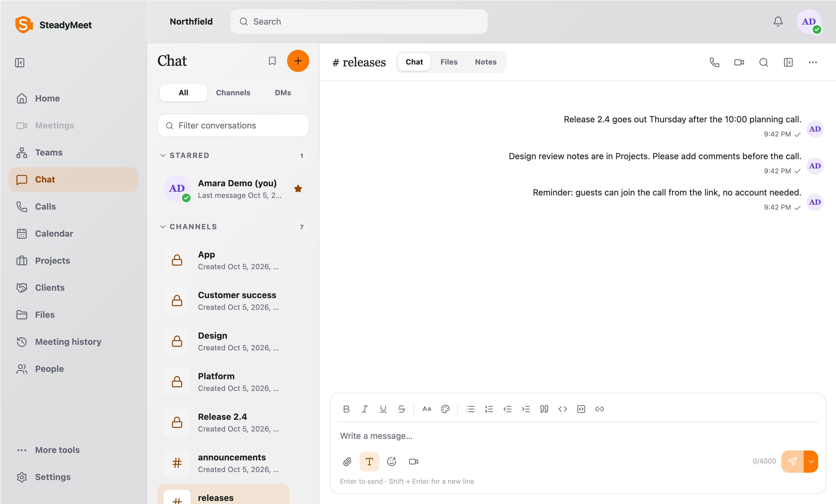Switch to the Notes tab

(x=486, y=62)
